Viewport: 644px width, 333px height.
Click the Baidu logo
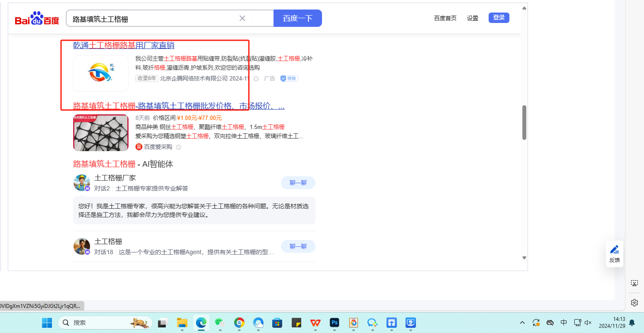click(x=37, y=19)
